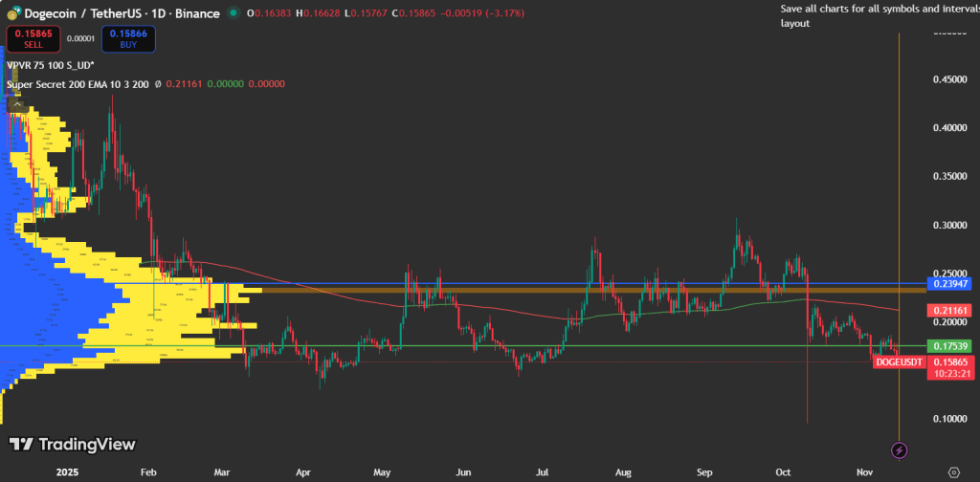Select the orange horizontal zone rectangle
The width and height of the screenshot is (980, 482).
tap(593, 290)
